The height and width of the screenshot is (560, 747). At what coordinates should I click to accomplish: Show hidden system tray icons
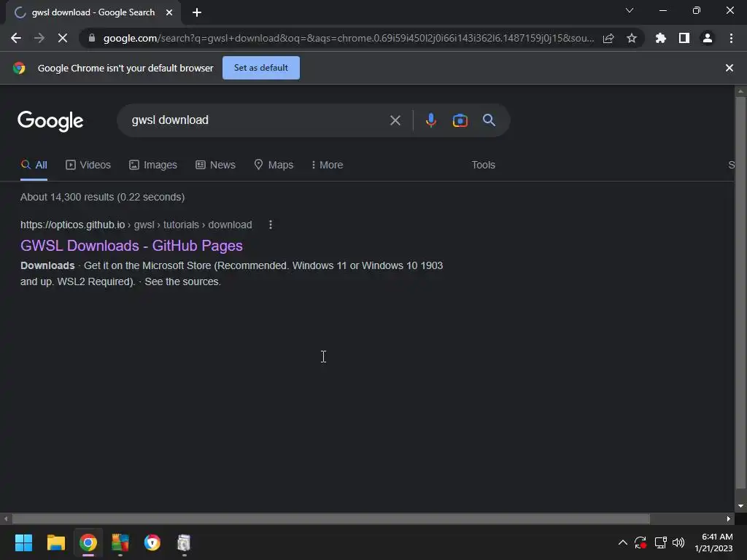[x=623, y=542]
